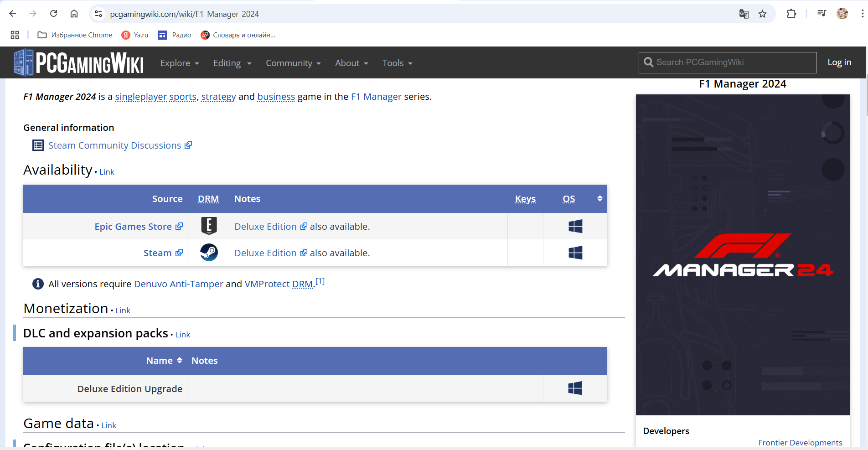Image resolution: width=868 pixels, height=450 pixels.
Task: Copy the Monetization section Link
Action: coord(123,310)
